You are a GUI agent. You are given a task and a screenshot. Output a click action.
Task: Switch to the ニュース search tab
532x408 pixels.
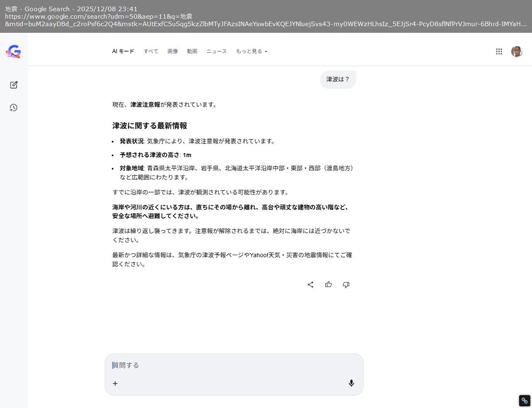coord(216,51)
